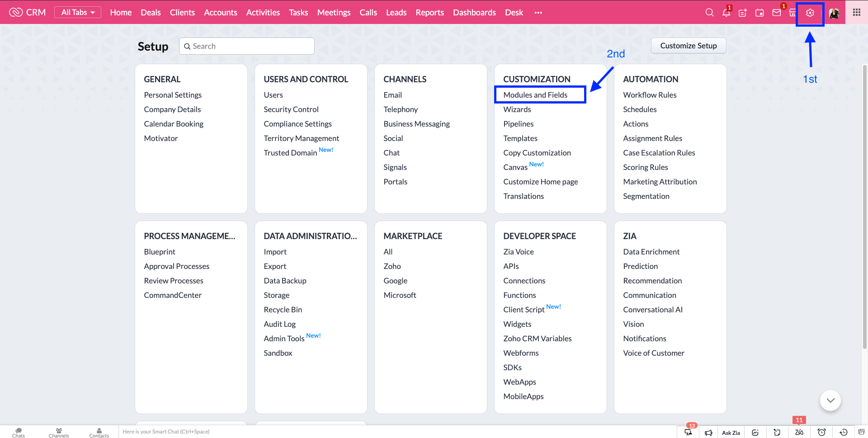Open Workflow Rules under Automation

click(x=650, y=95)
